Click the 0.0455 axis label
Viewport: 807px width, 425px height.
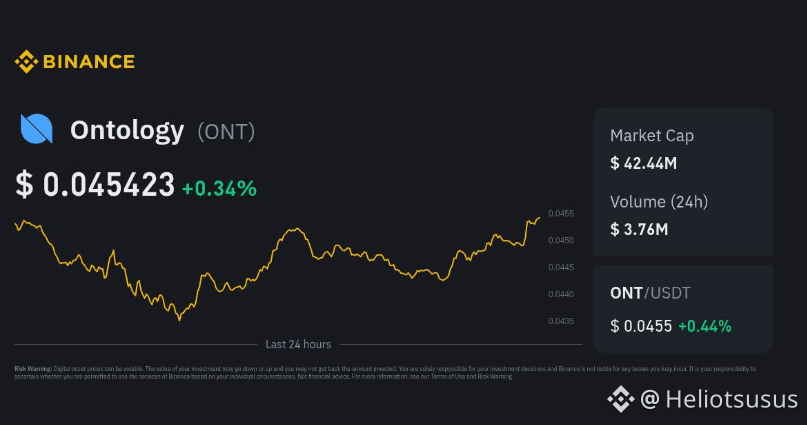pyautogui.click(x=561, y=214)
